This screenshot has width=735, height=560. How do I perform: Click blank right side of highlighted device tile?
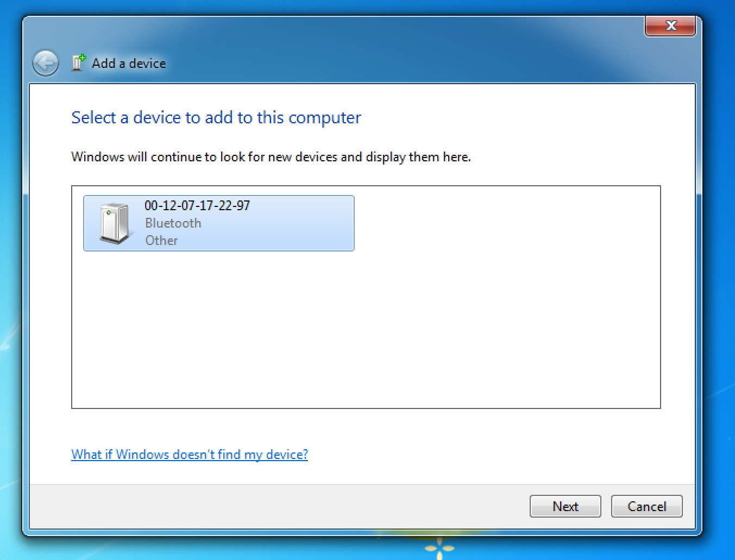[304, 223]
